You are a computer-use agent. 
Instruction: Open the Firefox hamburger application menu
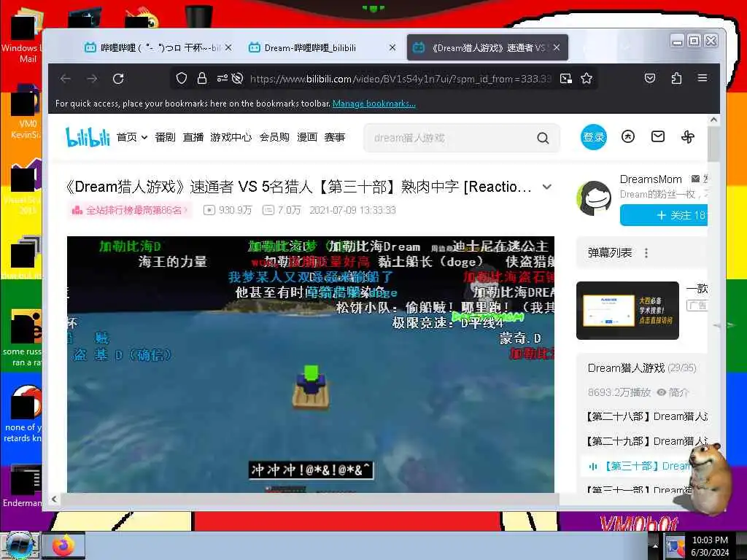coord(703,78)
